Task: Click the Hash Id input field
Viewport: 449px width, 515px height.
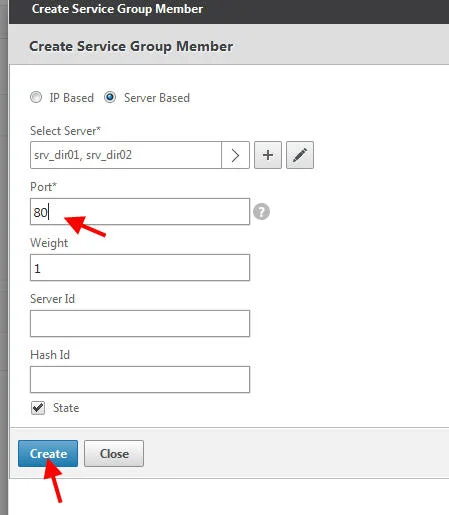Action: (x=140, y=380)
